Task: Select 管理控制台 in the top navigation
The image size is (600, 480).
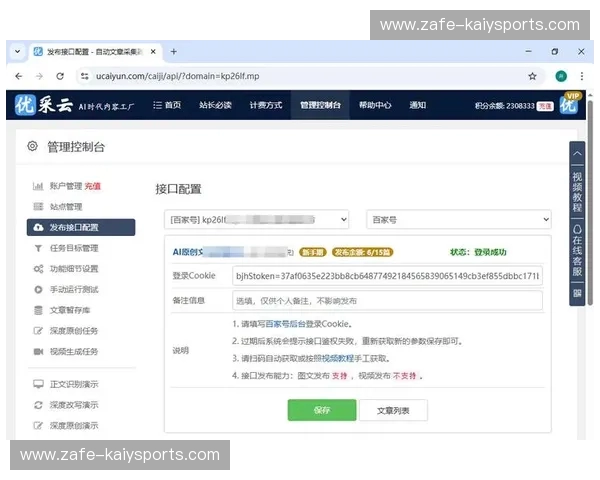Action: (320, 105)
